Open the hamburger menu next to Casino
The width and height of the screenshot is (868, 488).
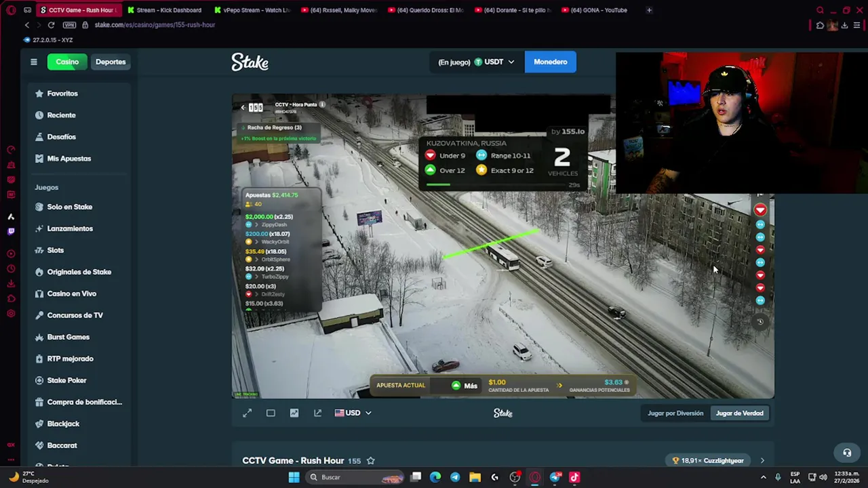(x=33, y=62)
